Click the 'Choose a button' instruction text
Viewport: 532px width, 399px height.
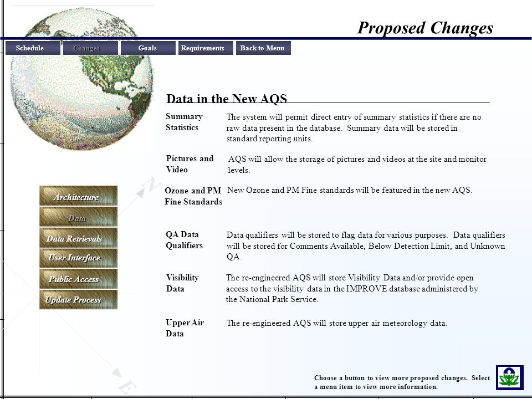(402, 382)
